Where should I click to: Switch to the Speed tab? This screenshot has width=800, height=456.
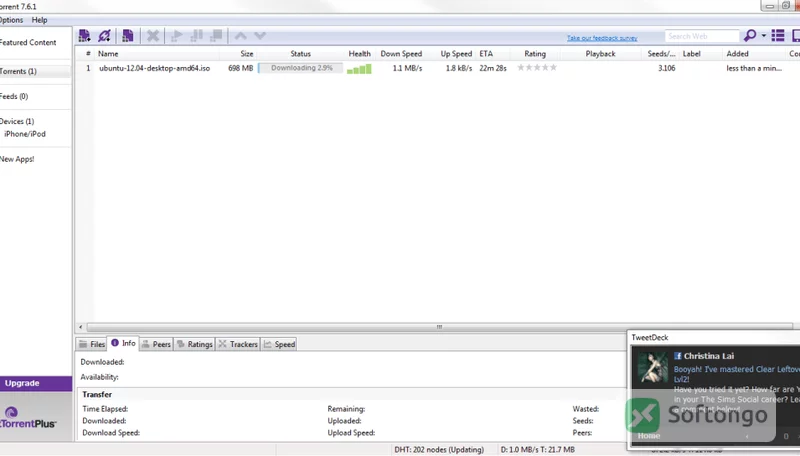[279, 344]
